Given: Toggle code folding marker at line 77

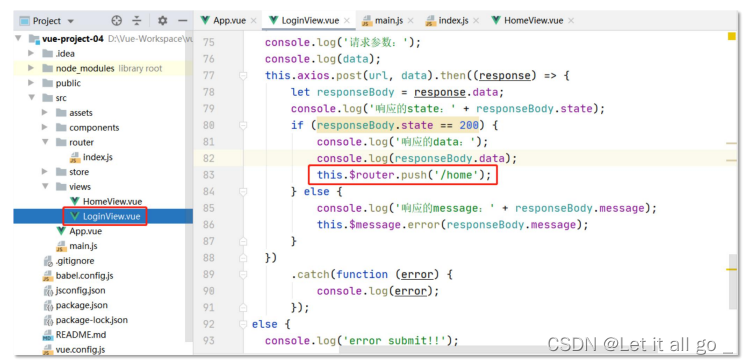Looking at the screenshot, I should coord(244,75).
